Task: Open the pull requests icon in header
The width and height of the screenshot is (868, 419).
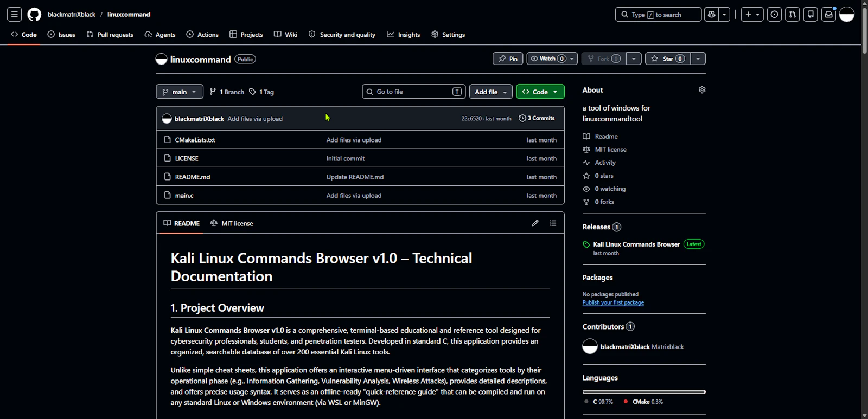Action: 793,15
